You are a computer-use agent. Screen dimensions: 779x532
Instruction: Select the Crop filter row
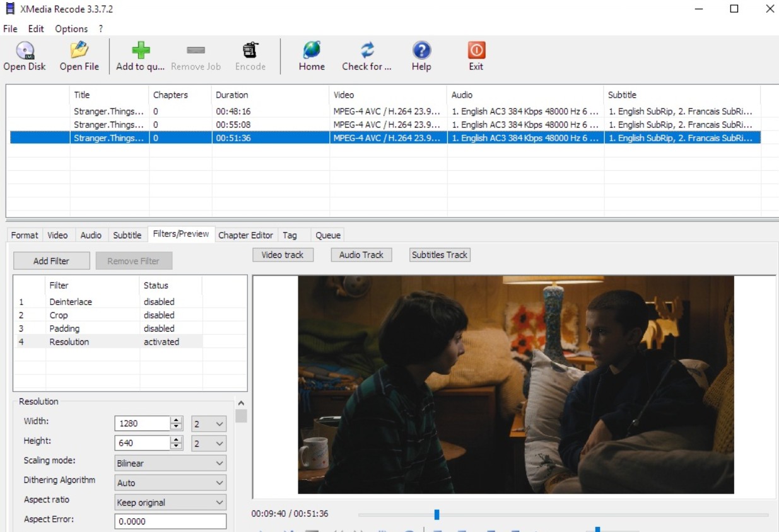[x=108, y=315]
